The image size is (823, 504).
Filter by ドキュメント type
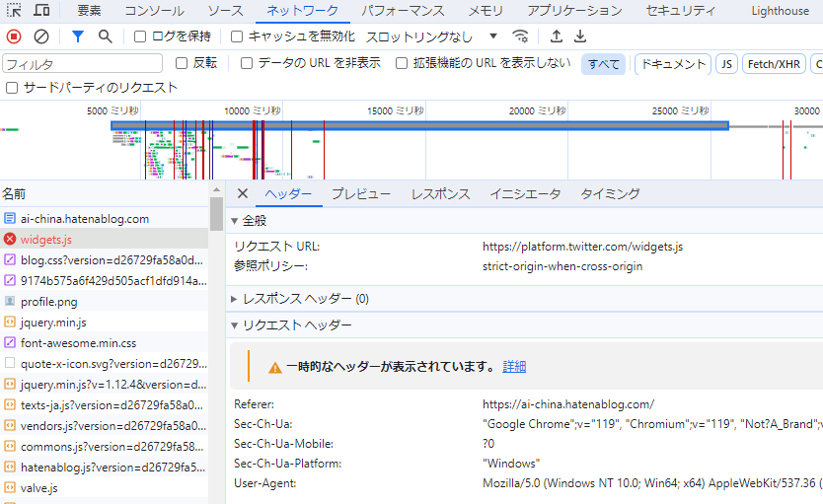pos(673,64)
